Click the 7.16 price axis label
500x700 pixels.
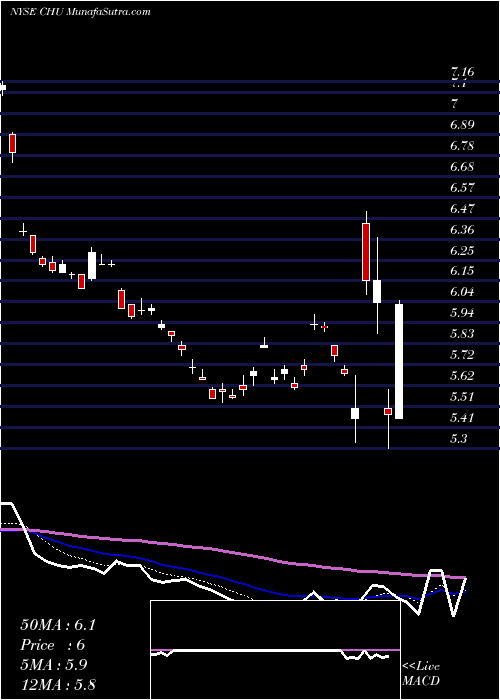coord(462,71)
